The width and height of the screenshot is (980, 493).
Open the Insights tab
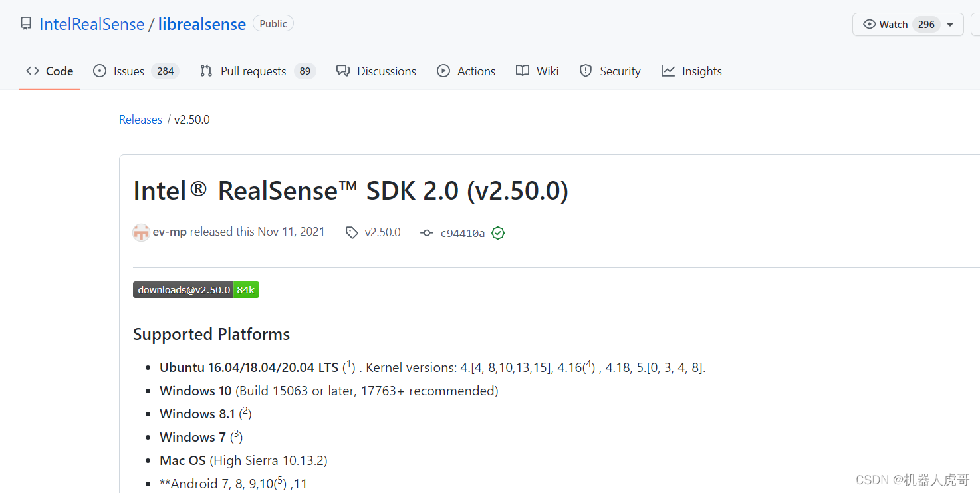click(691, 71)
